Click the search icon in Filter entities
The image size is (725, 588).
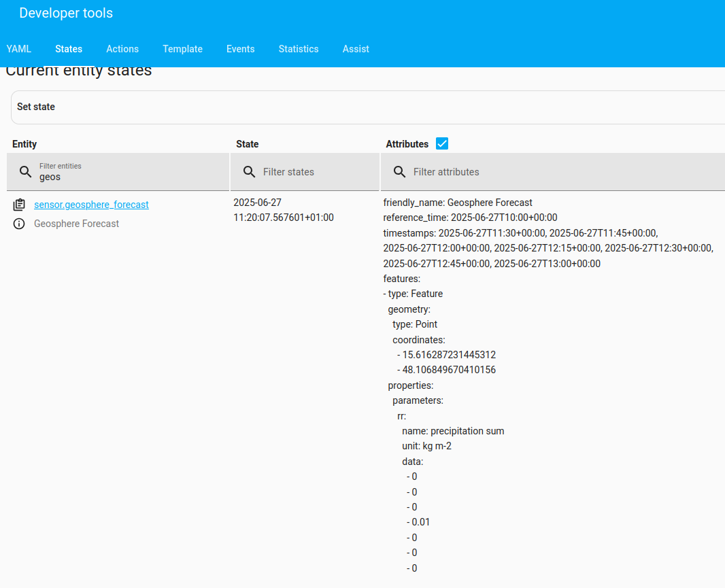pyautogui.click(x=25, y=172)
